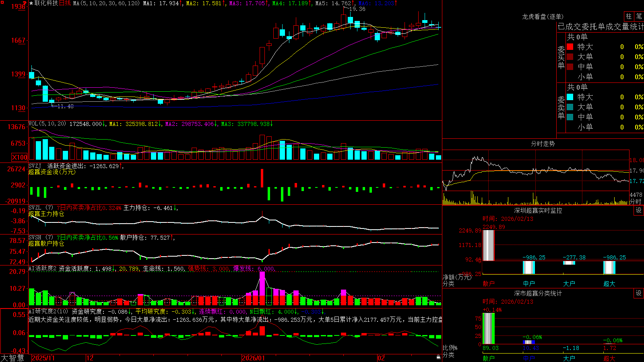Switch to 笔 tick view in 龙虎看盘

[639, 16]
